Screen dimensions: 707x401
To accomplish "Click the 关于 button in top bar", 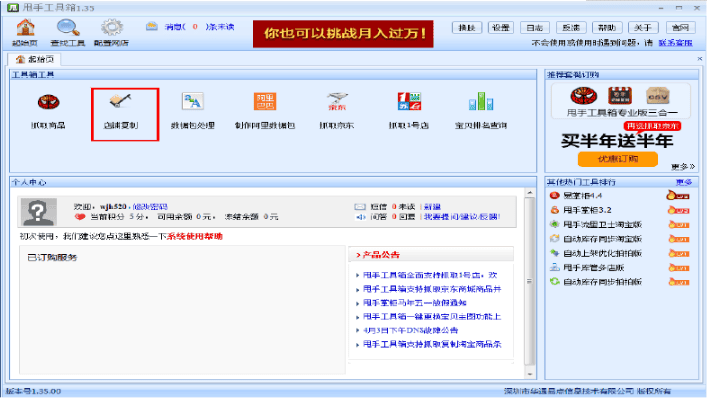I will (x=643, y=28).
